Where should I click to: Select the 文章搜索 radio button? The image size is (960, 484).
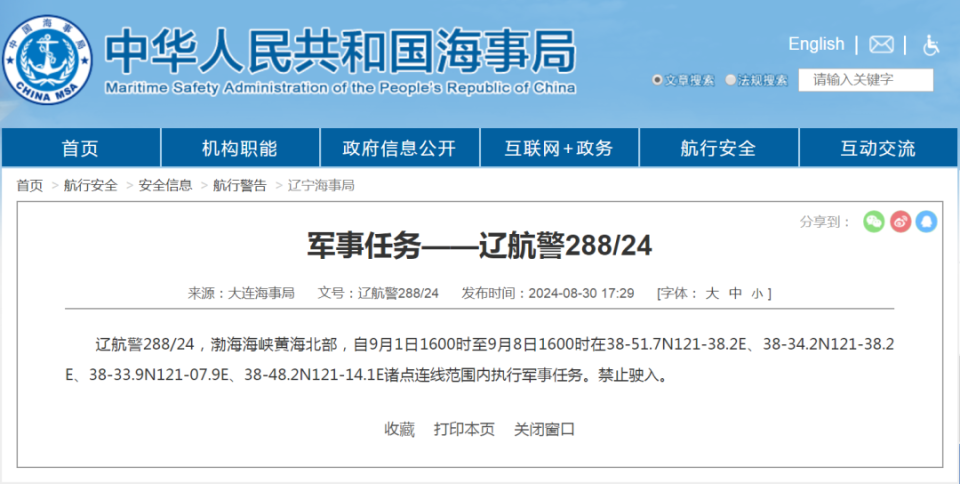pyautogui.click(x=657, y=80)
